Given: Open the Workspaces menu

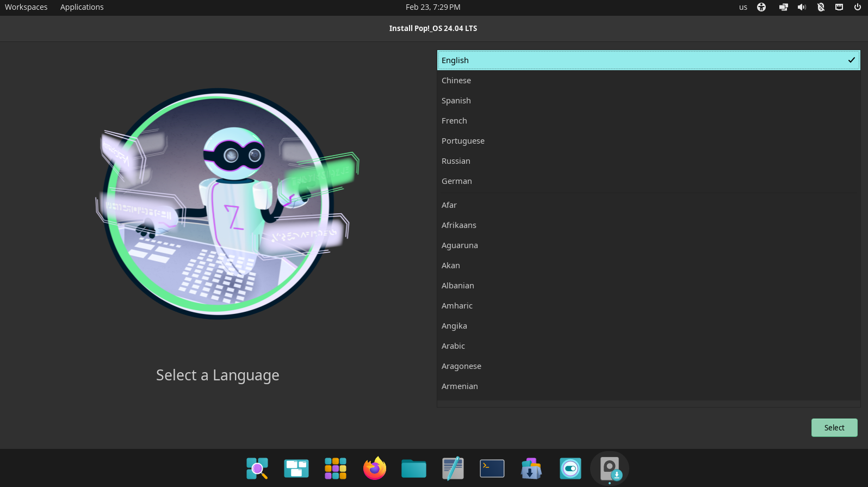Looking at the screenshot, I should click(26, 7).
